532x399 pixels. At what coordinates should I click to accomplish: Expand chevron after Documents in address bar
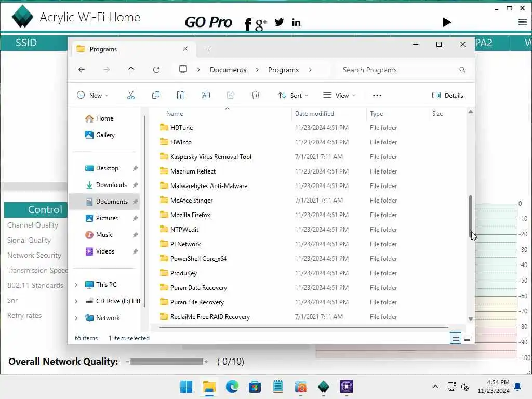click(257, 70)
